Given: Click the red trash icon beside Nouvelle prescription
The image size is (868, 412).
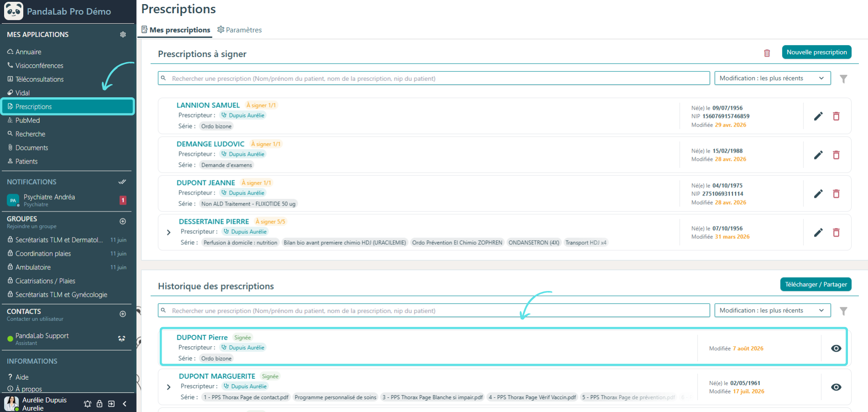Looking at the screenshot, I should [767, 53].
